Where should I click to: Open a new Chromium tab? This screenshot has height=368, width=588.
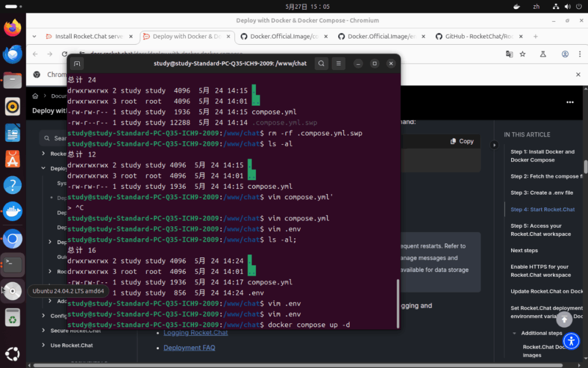pyautogui.click(x=536, y=36)
